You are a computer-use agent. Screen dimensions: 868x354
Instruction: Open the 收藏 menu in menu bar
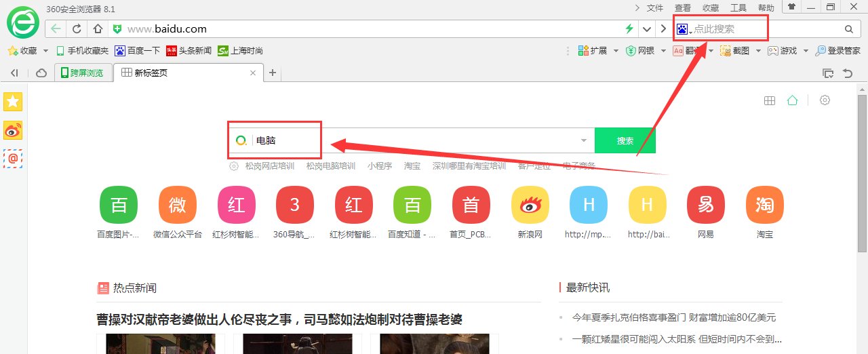[711, 8]
